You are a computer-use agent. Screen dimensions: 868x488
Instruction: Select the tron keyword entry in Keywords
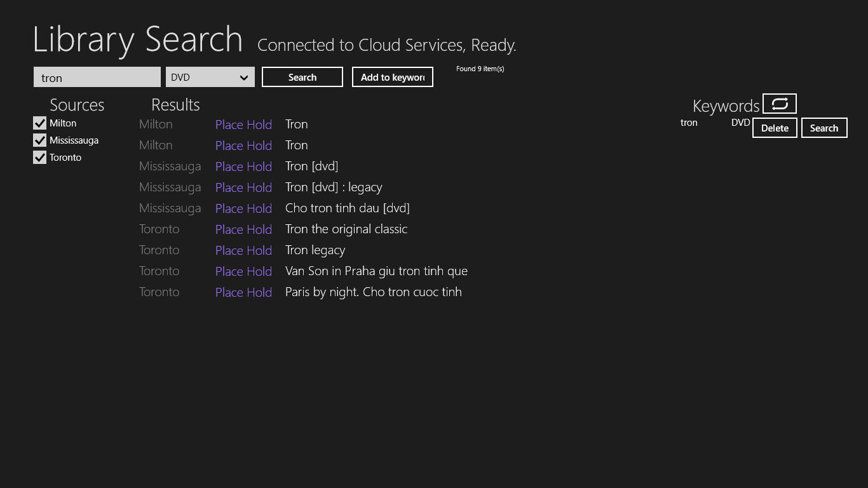pos(689,123)
